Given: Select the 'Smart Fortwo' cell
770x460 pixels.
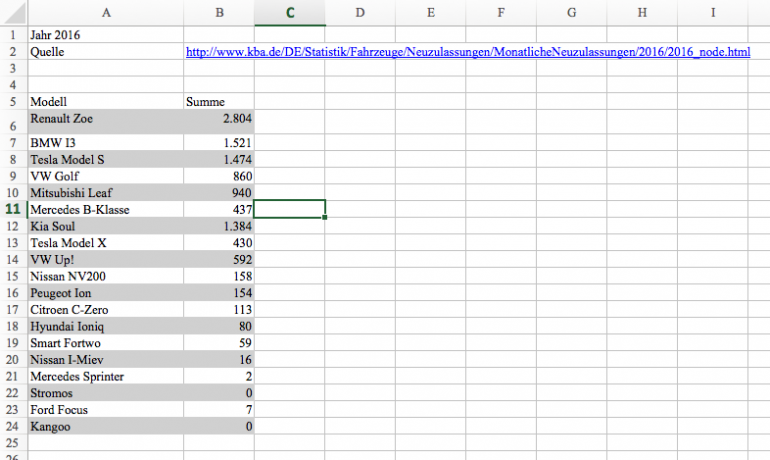Looking at the screenshot, I should (x=106, y=343).
